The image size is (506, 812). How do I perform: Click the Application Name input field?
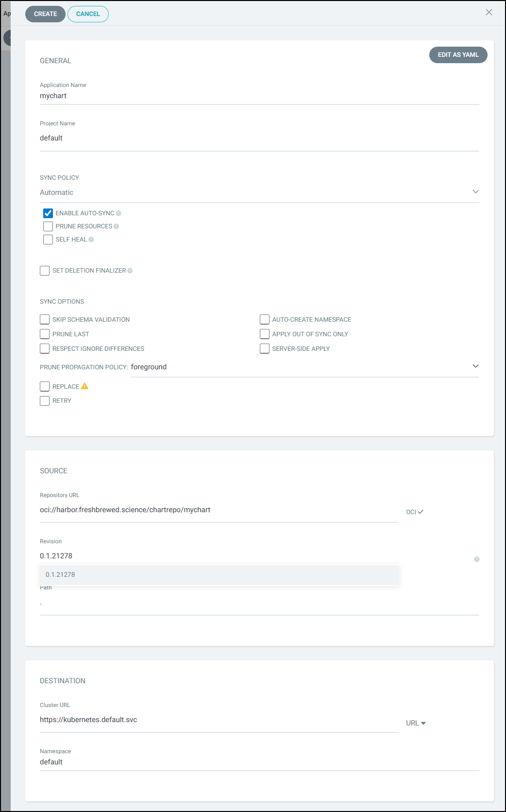click(x=259, y=96)
